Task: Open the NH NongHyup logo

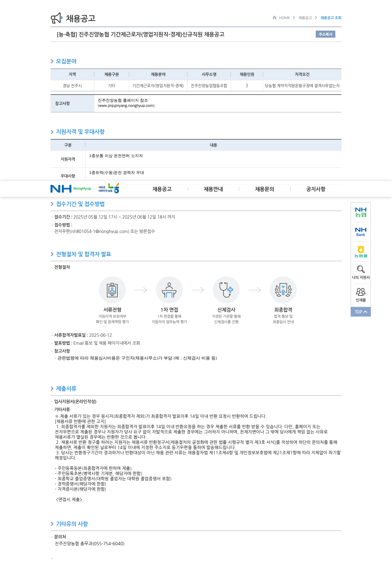Action: tap(71, 189)
